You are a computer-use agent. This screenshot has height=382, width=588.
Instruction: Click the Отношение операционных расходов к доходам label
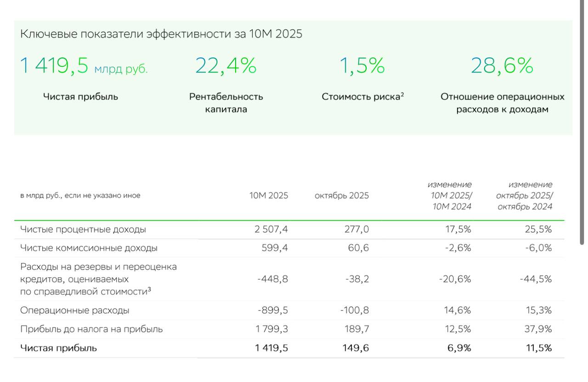pyautogui.click(x=503, y=103)
